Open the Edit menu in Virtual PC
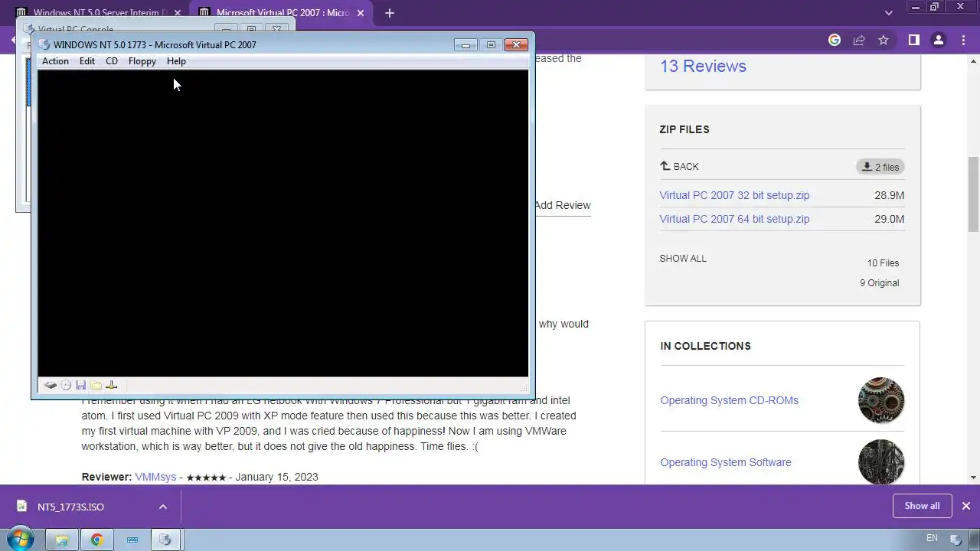This screenshot has width=980, height=551. click(87, 61)
